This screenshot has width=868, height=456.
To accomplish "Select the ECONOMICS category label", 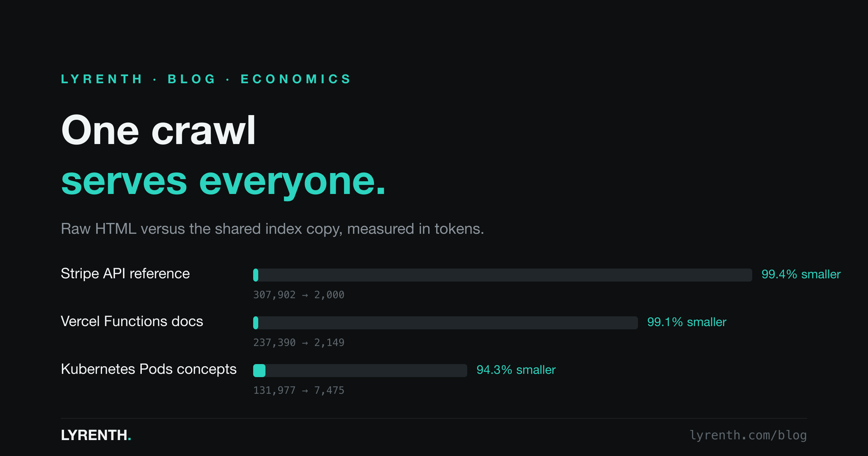I will (296, 79).
